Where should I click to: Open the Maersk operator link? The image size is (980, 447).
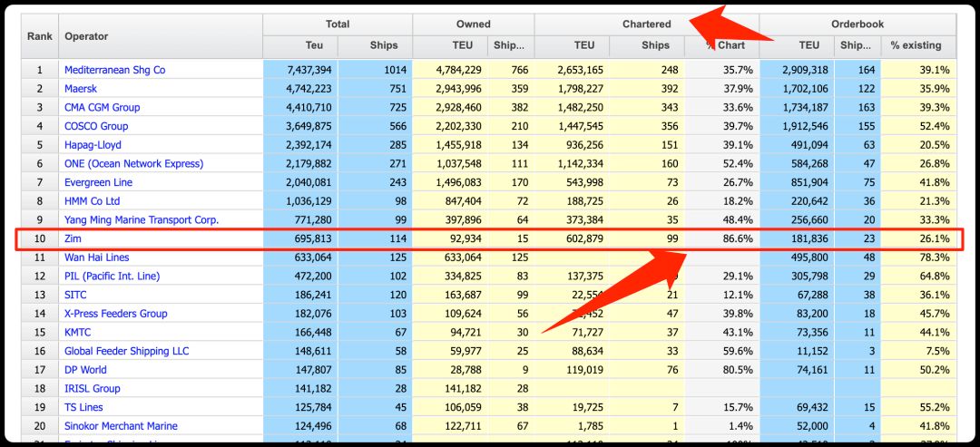(x=81, y=89)
